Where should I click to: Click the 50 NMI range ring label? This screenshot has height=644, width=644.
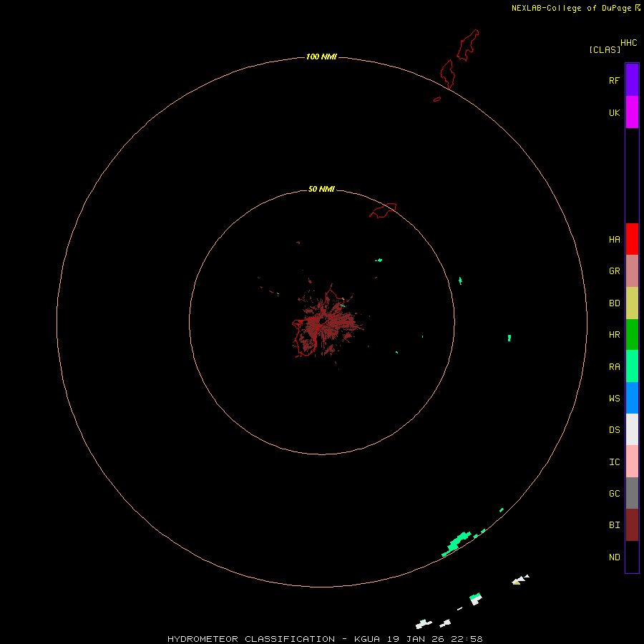pyautogui.click(x=321, y=189)
